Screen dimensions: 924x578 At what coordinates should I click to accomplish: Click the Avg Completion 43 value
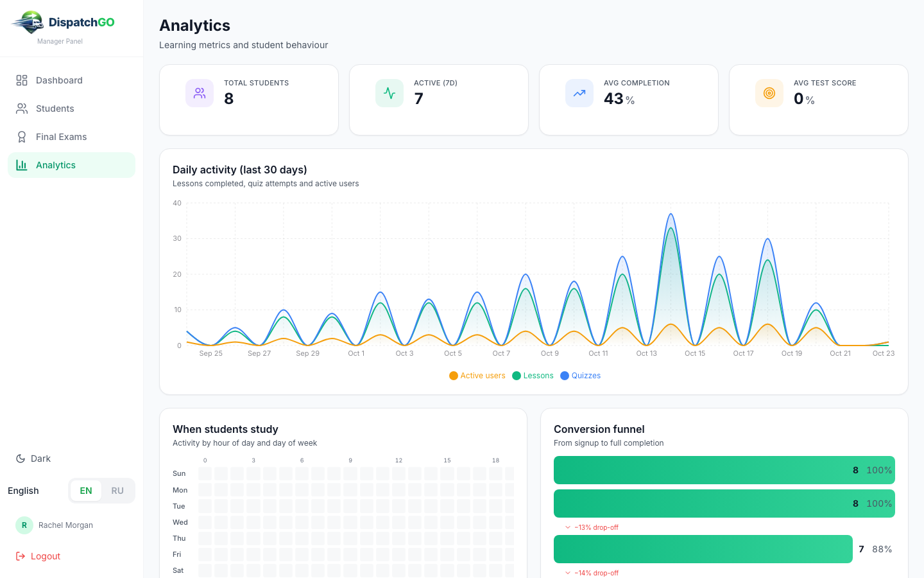click(613, 98)
